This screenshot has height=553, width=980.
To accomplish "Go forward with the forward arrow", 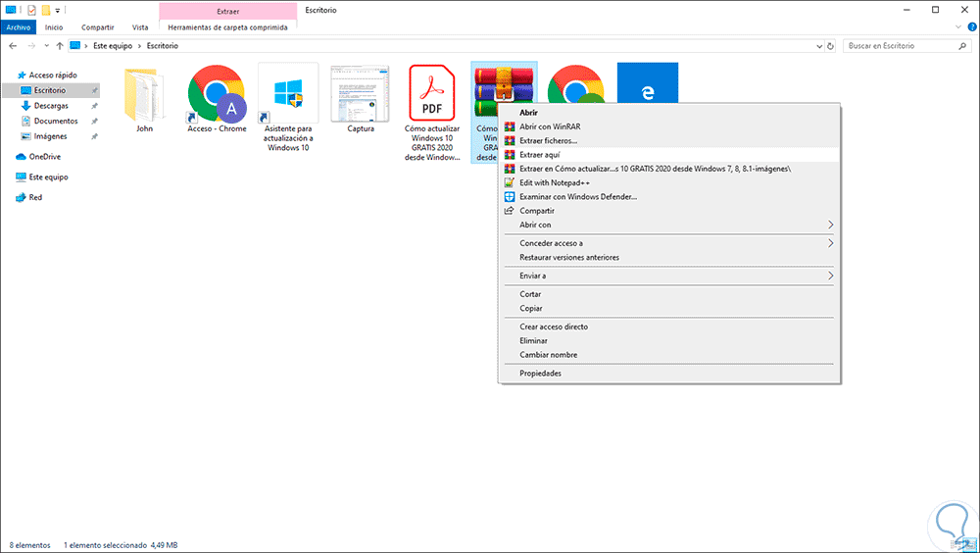I will coord(31,46).
